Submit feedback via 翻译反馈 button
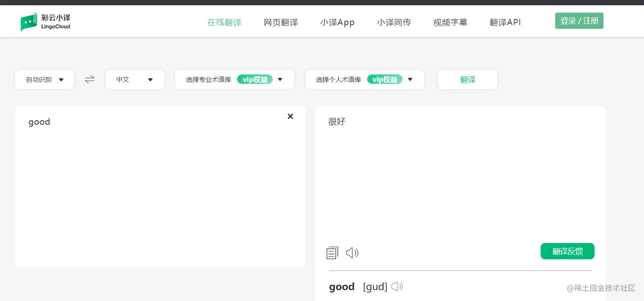 click(x=567, y=251)
